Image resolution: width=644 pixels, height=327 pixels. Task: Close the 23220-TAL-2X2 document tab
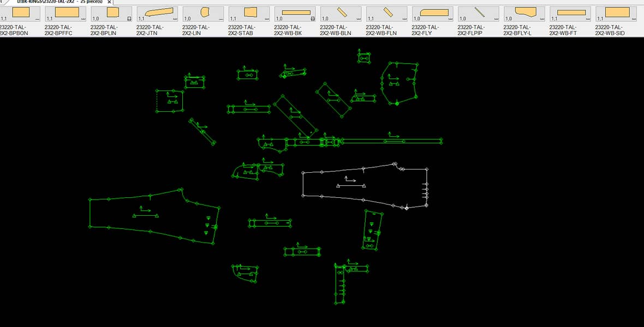pyautogui.click(x=109, y=2)
